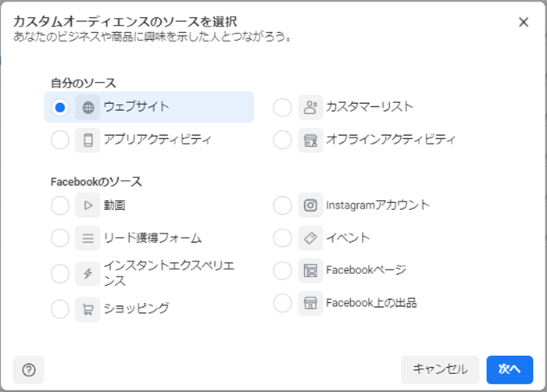
Task: Click the Instagram camera icon
Action: pos(310,205)
